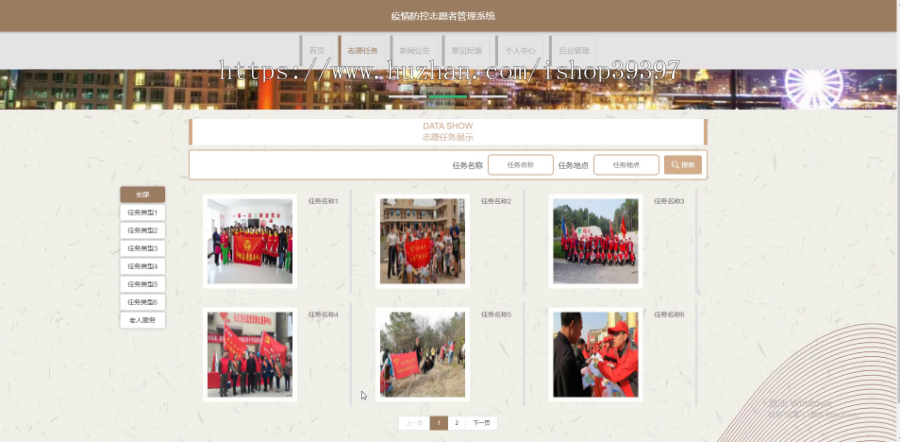Open the 任务名称3 task thumbnail
This screenshot has width=900, height=442.
[595, 241]
